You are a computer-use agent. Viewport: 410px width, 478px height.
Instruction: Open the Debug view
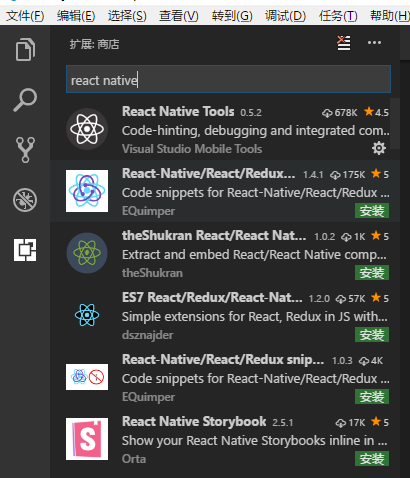click(25, 200)
